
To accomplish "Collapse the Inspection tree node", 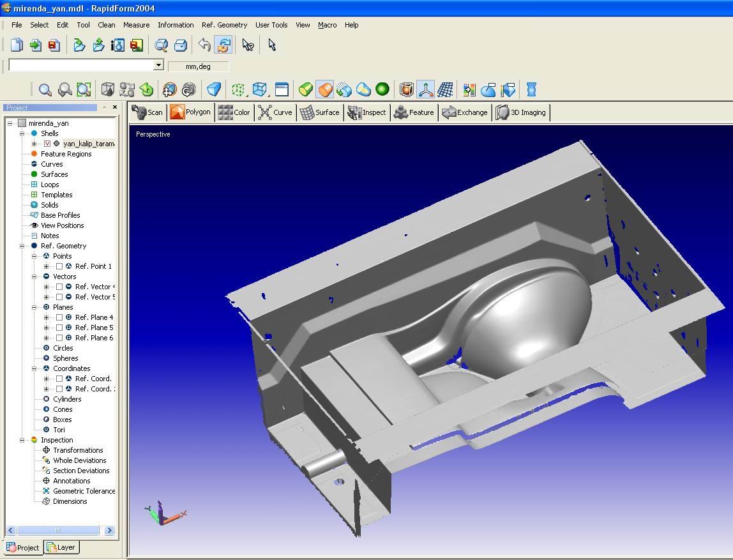I will (22, 440).
